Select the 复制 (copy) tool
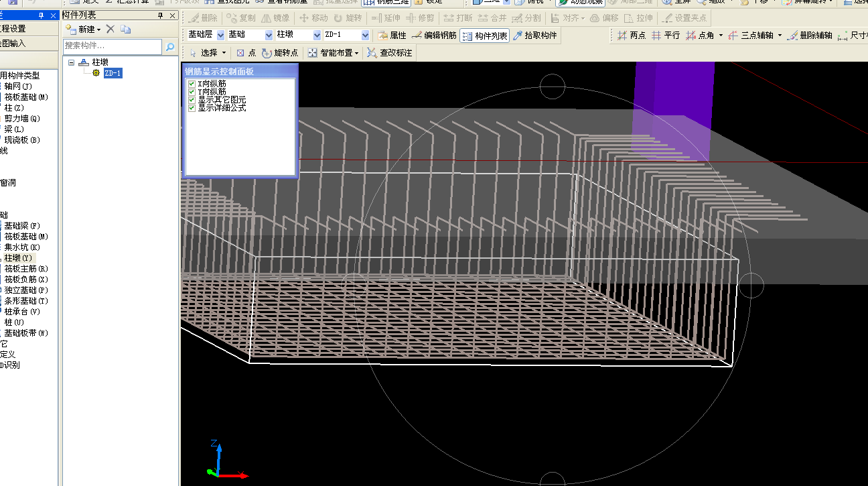The height and width of the screenshot is (486, 868). tap(241, 18)
